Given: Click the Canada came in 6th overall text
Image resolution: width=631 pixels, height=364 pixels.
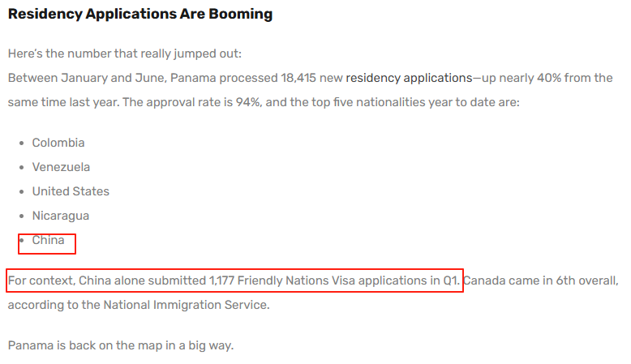Looking at the screenshot, I should click(x=540, y=280).
